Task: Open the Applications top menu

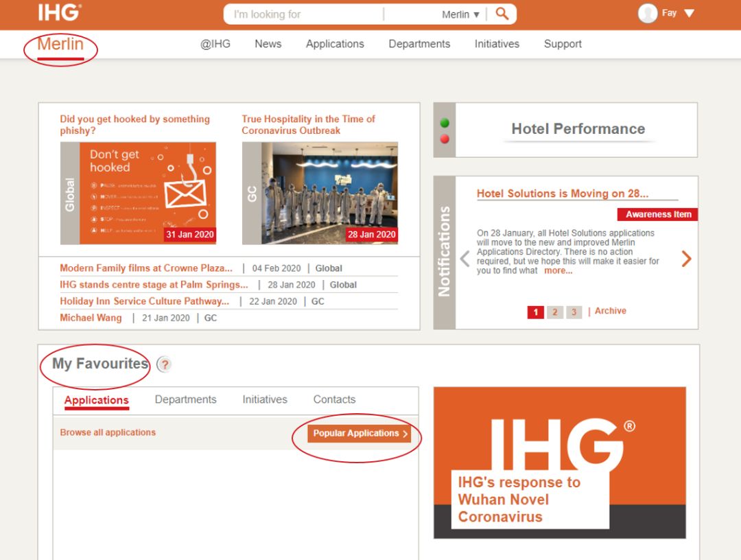Action: pos(335,44)
